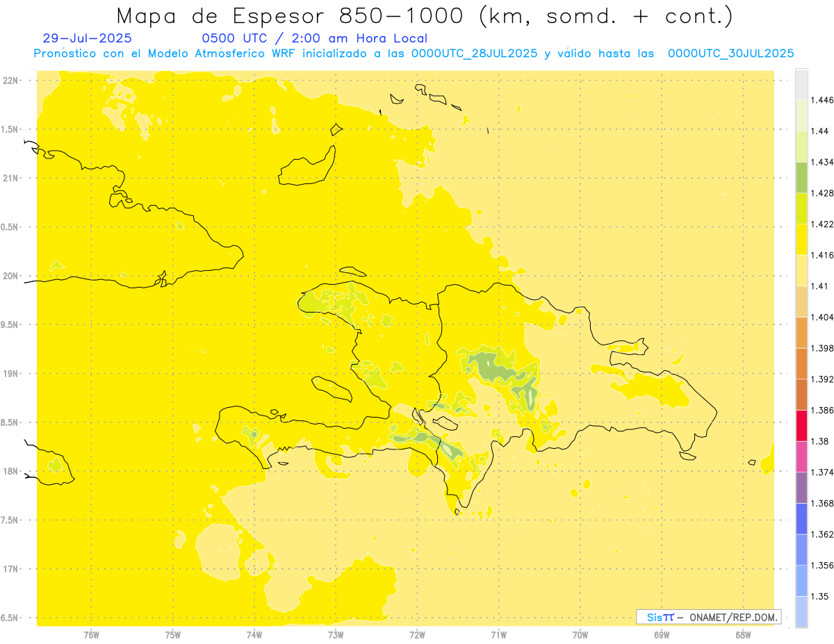The height and width of the screenshot is (644, 834).
Task: Click the colorbar value '1.35'
Action: click(820, 597)
